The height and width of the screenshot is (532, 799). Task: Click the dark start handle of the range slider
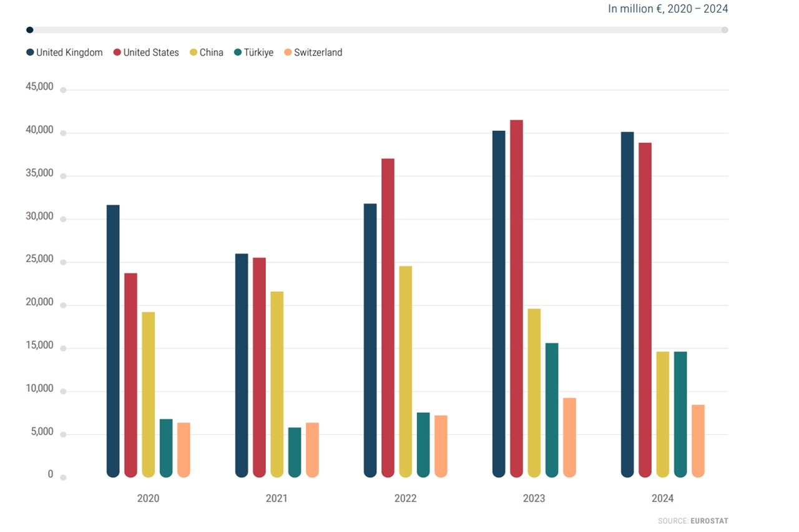tap(29, 30)
